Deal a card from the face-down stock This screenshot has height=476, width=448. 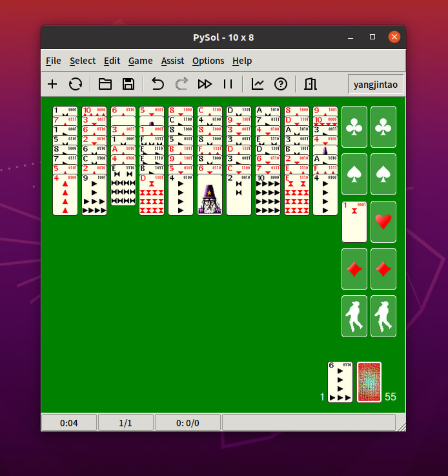click(x=369, y=382)
